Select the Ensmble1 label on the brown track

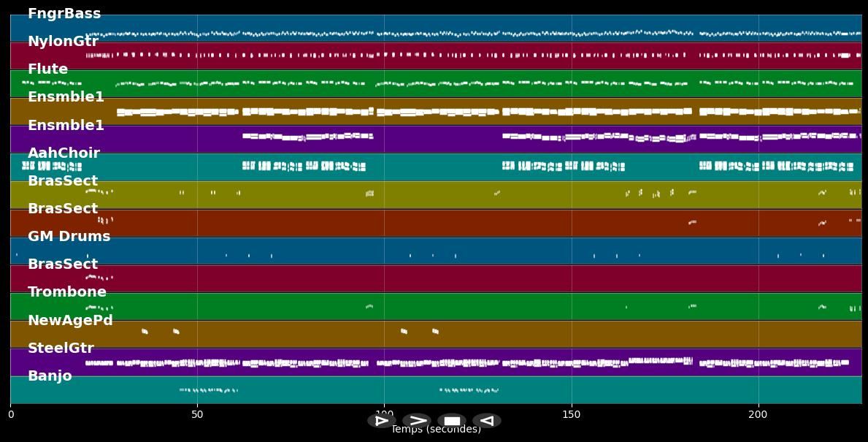pyautogui.click(x=66, y=97)
